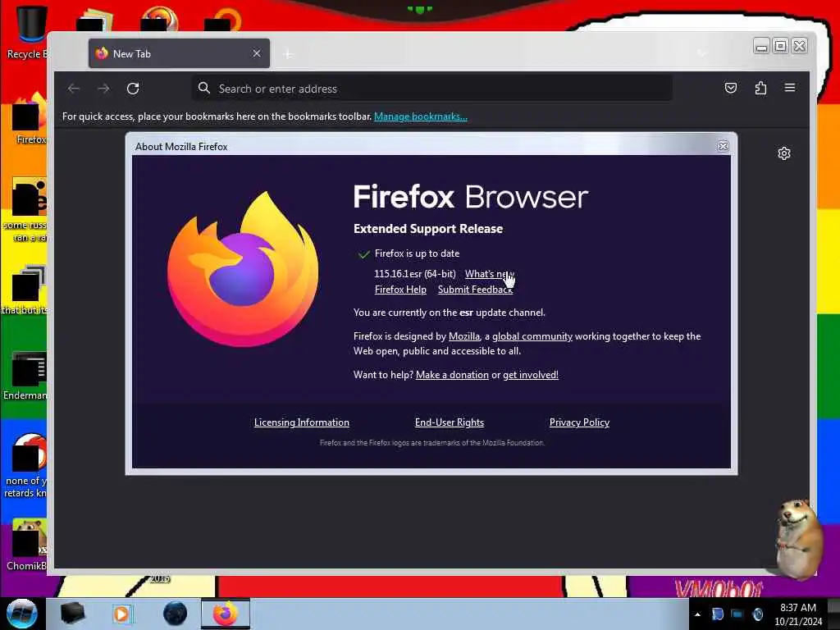Screen dimensions: 840x630
Task: Go back with the back arrow
Action: pos(74,89)
